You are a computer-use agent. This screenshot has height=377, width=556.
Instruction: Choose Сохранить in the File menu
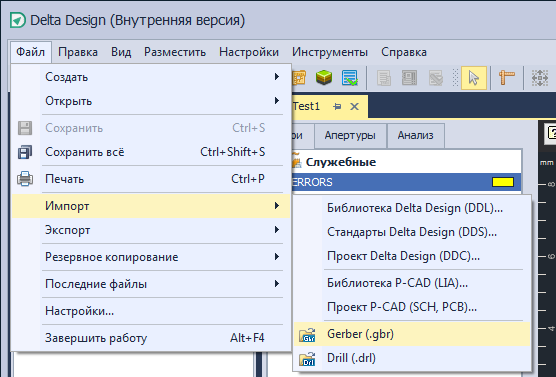151,128
